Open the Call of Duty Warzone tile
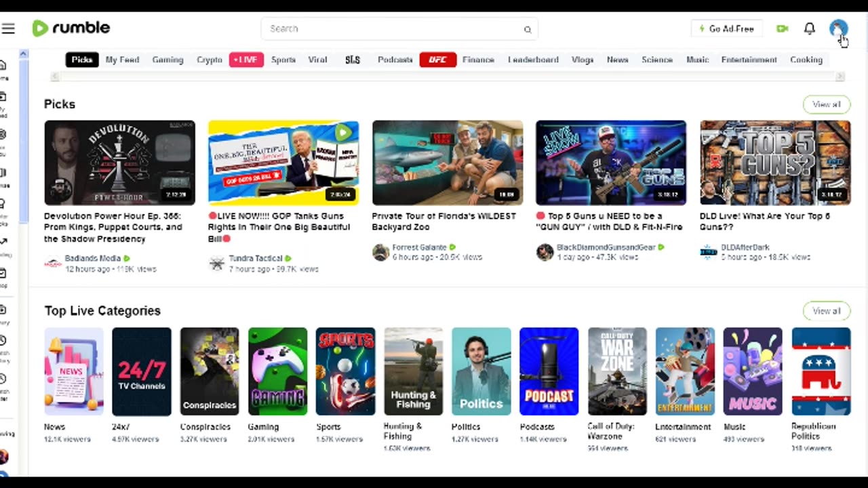Screen dimensions: 868x488 tap(617, 371)
